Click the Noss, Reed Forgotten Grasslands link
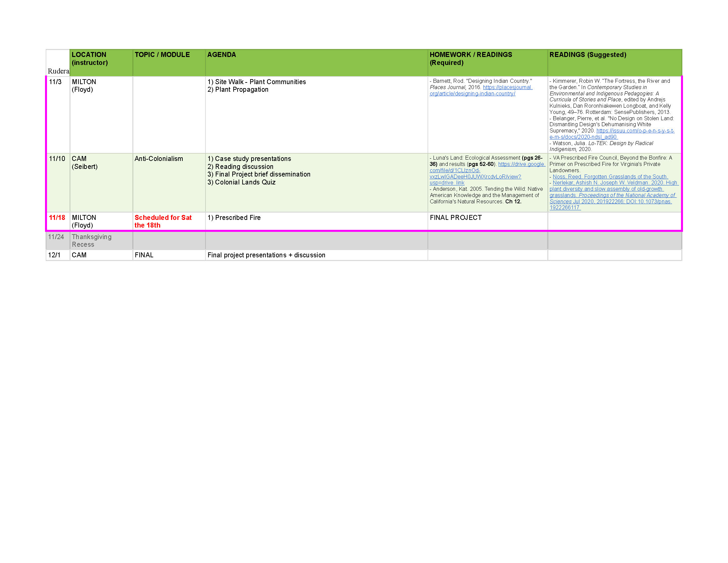Image resolution: width=728 pixels, height=563 pixels. tap(610, 177)
